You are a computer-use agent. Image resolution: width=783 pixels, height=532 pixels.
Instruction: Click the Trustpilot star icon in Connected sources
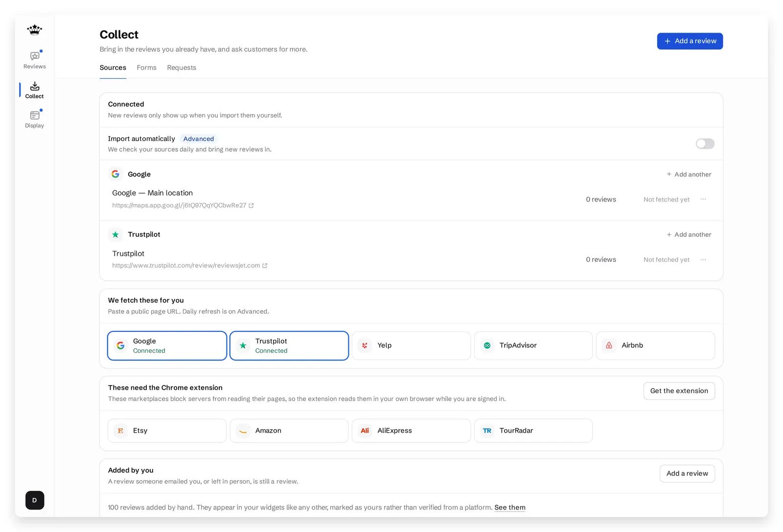tap(115, 234)
